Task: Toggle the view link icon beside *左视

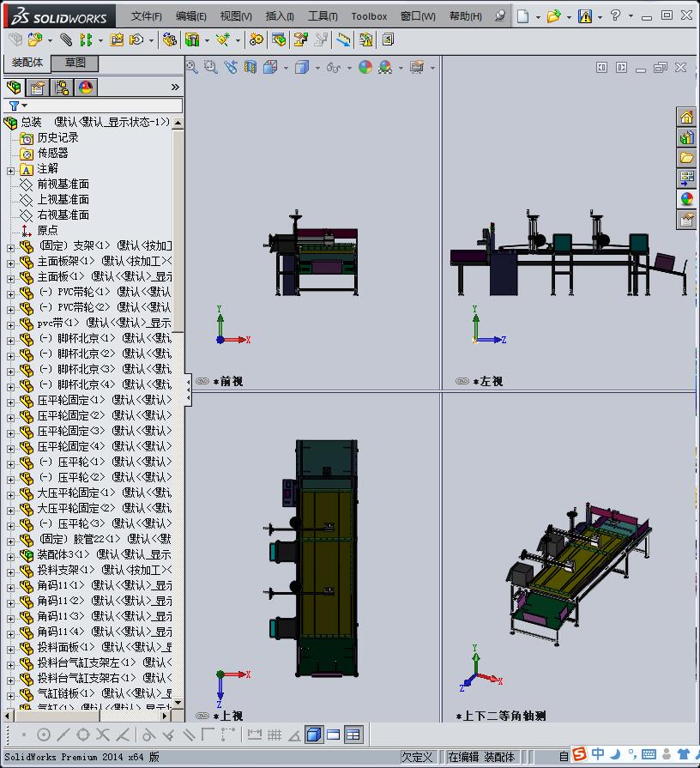Action: [x=462, y=381]
